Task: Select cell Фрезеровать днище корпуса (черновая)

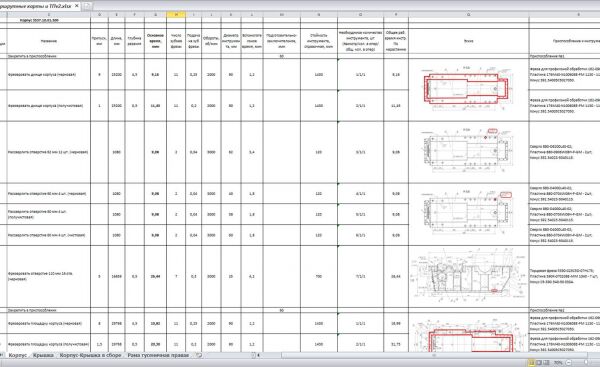Action: pyautogui.click(x=49, y=75)
